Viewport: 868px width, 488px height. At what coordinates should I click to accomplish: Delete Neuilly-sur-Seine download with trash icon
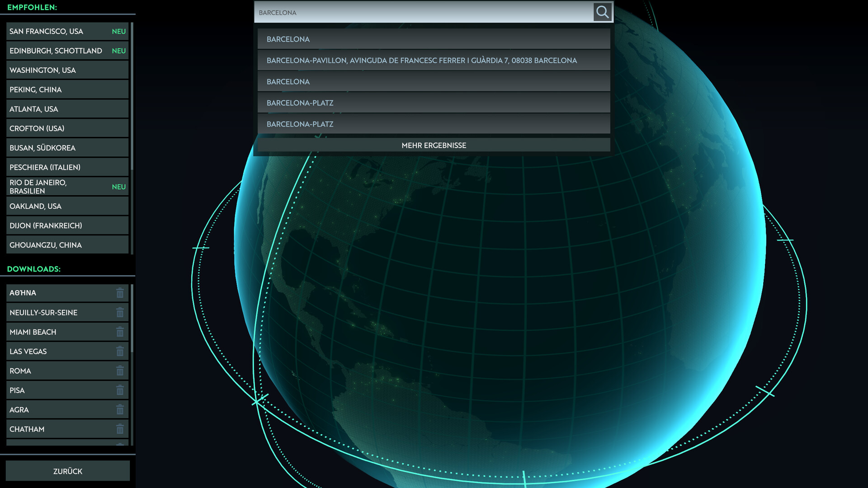click(x=120, y=312)
